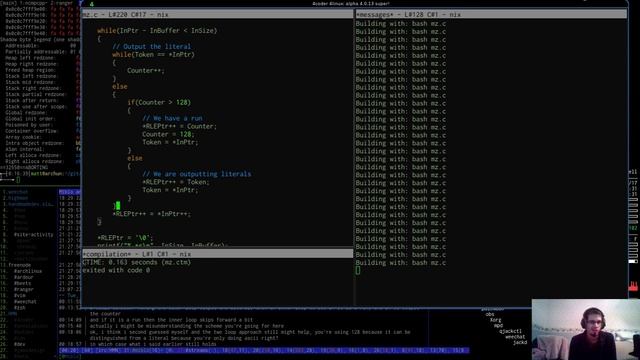Click the 'if(Counter > 128)' line
This screenshot has height=360, width=640.
tap(159, 102)
